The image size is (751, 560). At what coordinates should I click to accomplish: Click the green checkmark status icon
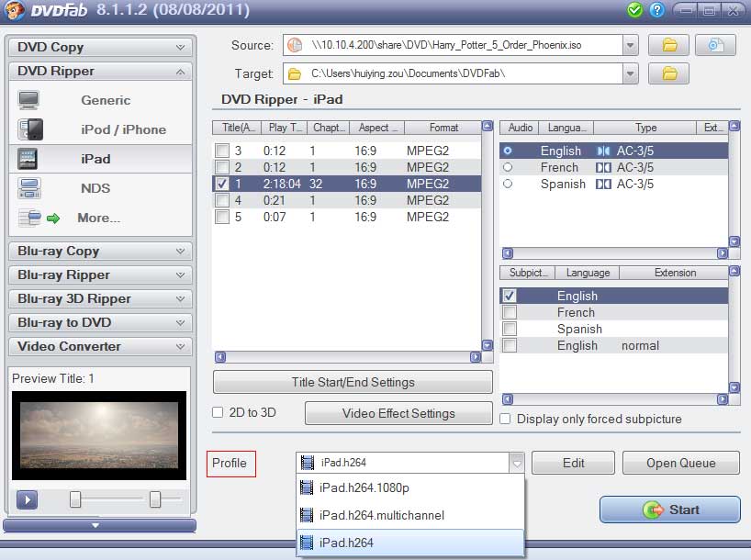click(x=634, y=9)
